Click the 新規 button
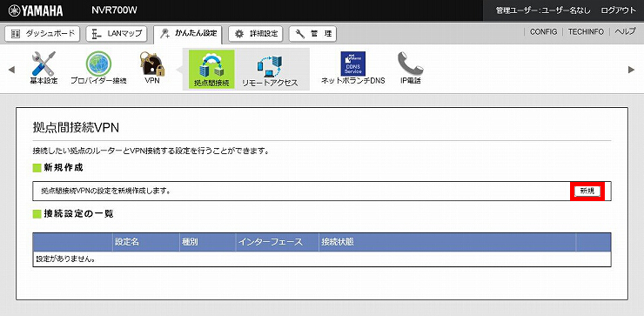The width and height of the screenshot is (644, 316). pos(587,191)
